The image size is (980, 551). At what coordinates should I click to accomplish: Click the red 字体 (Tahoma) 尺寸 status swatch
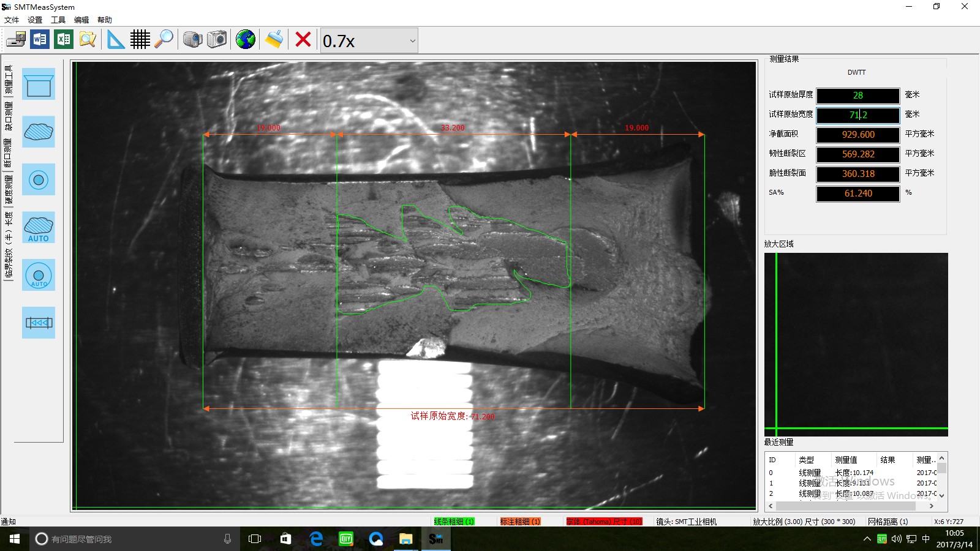tap(604, 522)
